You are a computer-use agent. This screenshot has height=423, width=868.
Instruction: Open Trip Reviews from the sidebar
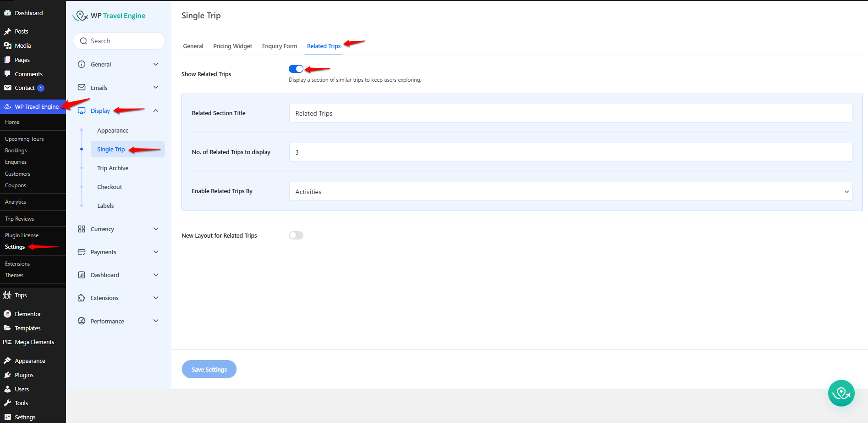19,218
